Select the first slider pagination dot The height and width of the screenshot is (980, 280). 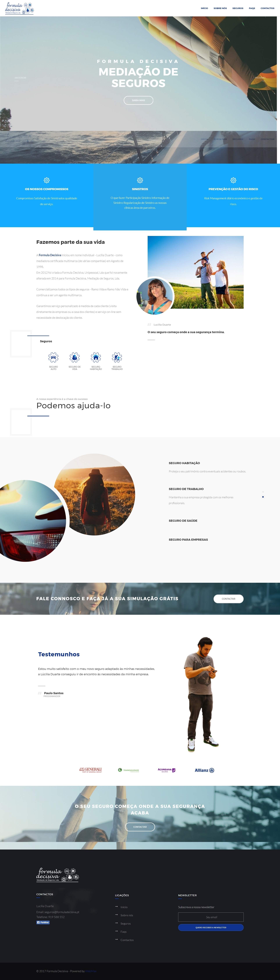263,492
